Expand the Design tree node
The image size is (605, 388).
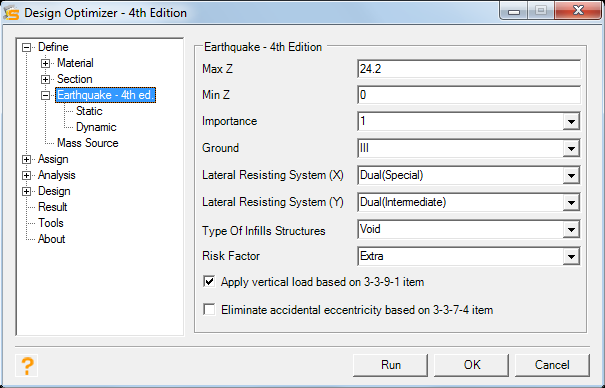(x=26, y=191)
